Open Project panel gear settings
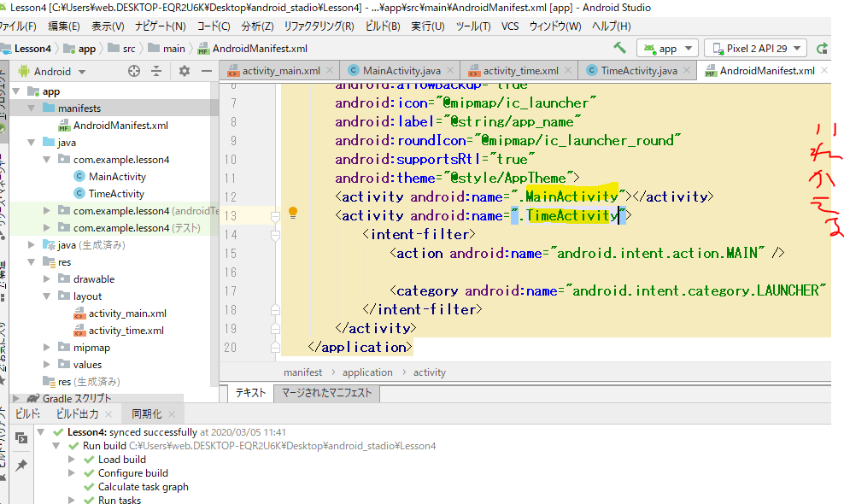The height and width of the screenshot is (504, 844). [184, 71]
